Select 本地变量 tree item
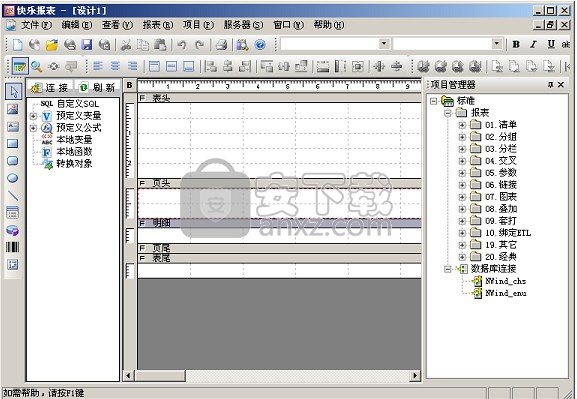 (74, 140)
